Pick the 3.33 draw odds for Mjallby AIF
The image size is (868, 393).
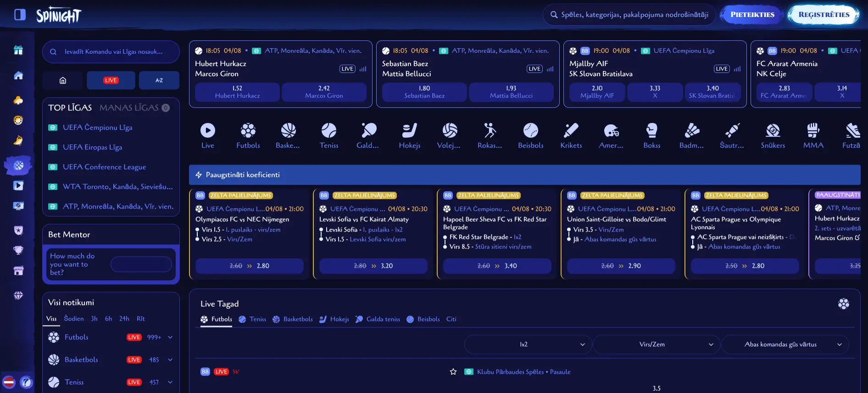coord(655,92)
